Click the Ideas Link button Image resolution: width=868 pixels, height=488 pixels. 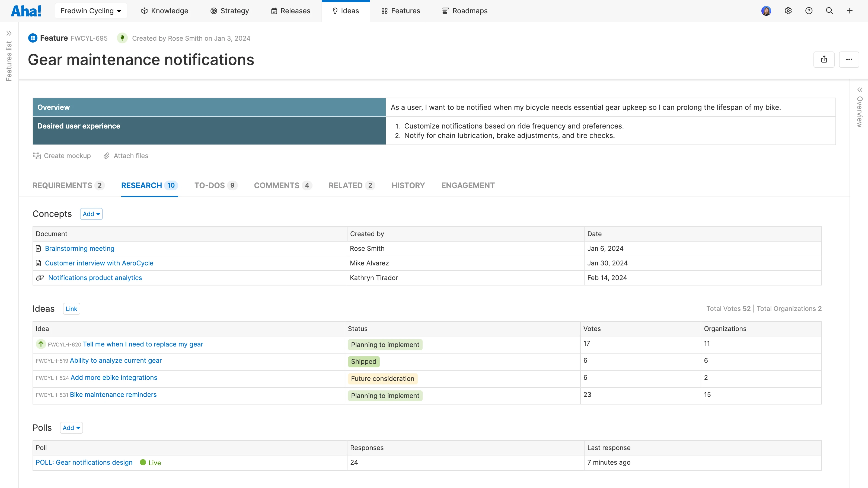71,309
